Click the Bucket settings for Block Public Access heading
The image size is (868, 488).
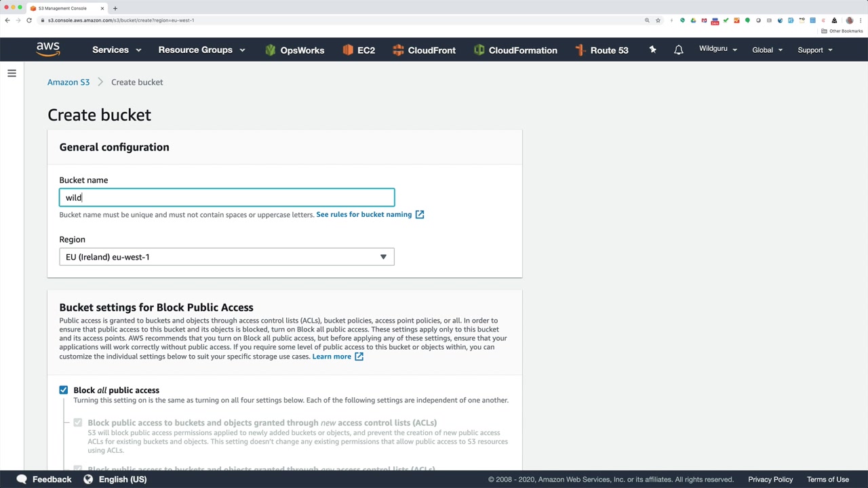[156, 308]
